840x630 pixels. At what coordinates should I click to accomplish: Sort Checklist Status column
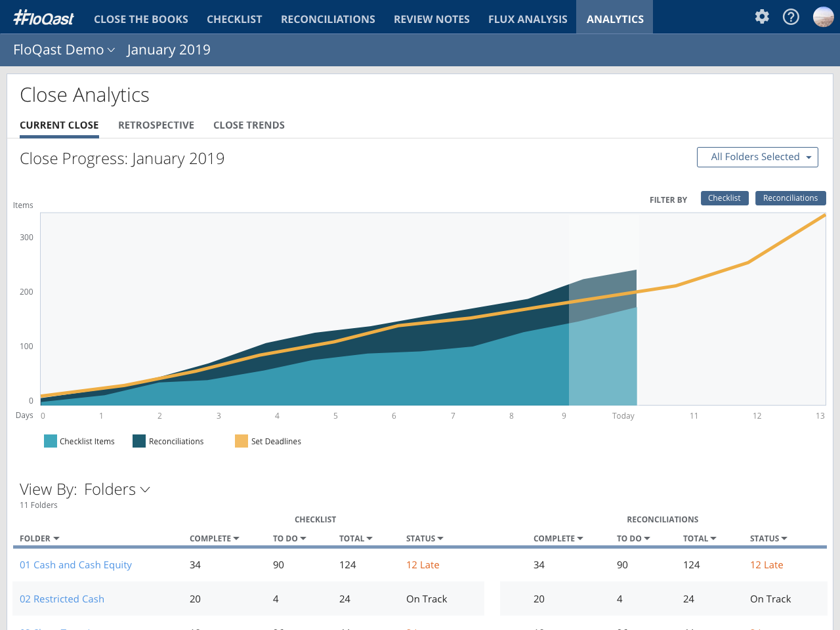425,539
